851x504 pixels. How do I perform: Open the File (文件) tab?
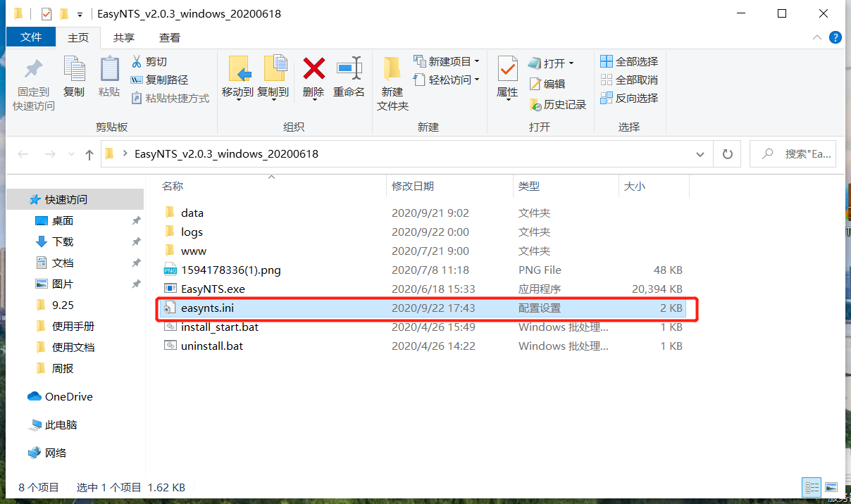tap(31, 37)
